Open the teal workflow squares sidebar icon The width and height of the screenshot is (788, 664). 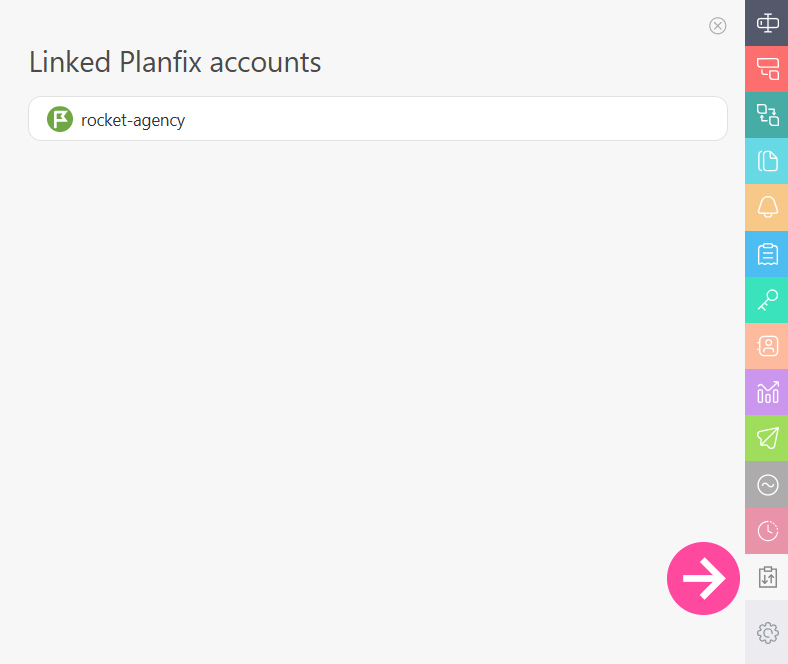(767, 115)
